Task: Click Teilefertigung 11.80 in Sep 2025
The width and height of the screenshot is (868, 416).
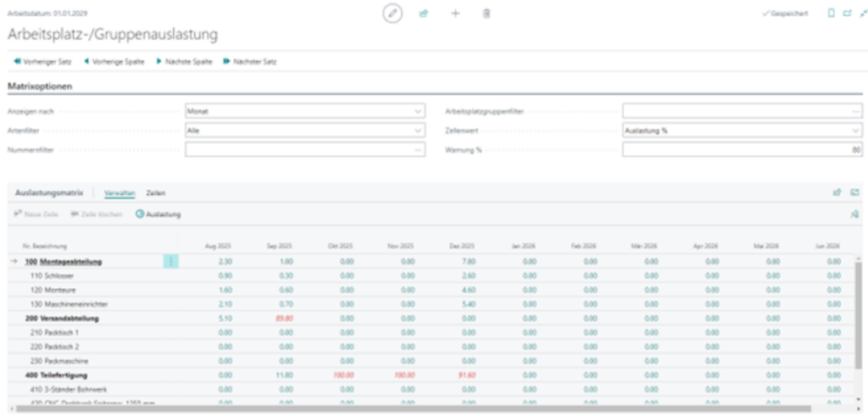Action: coord(284,375)
